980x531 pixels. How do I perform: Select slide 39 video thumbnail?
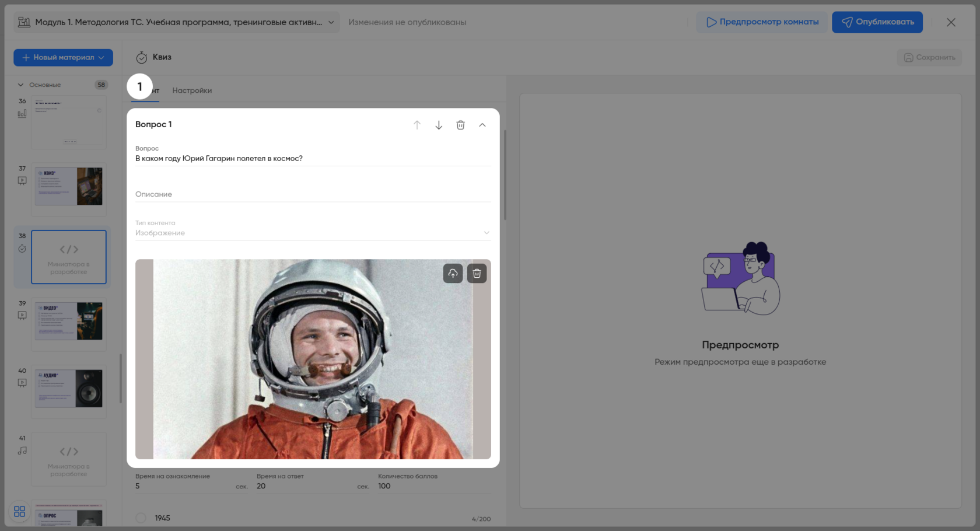(x=69, y=322)
